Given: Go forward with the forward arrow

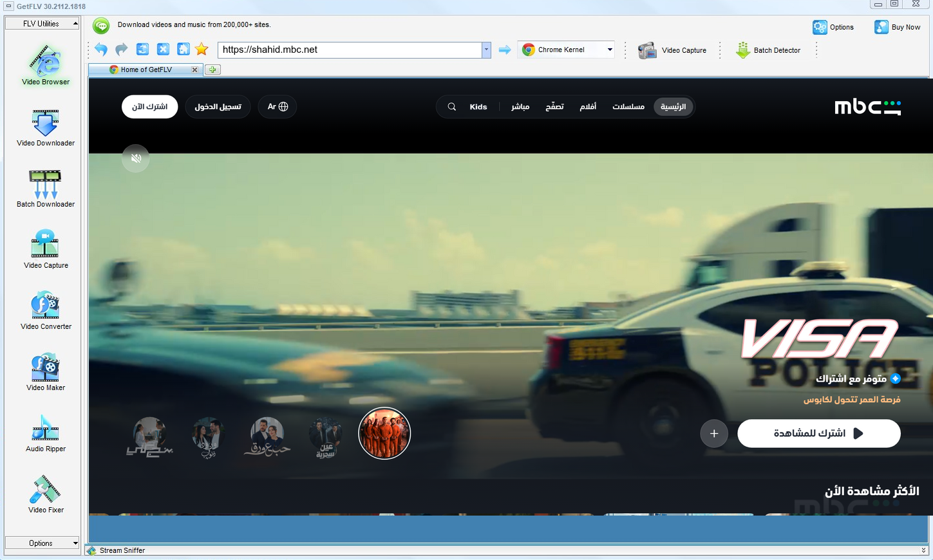Looking at the screenshot, I should pos(122,50).
